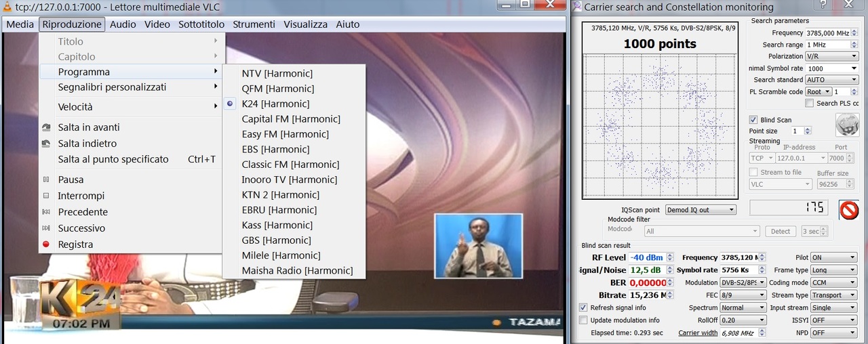This screenshot has height=344, width=868.
Task: Open the Visualizza menu
Action: pyautogui.click(x=305, y=24)
